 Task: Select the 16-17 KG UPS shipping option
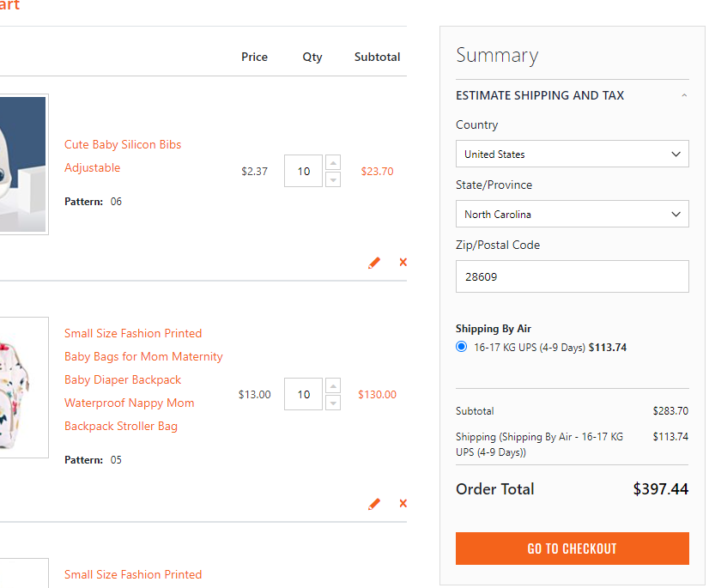click(461, 347)
